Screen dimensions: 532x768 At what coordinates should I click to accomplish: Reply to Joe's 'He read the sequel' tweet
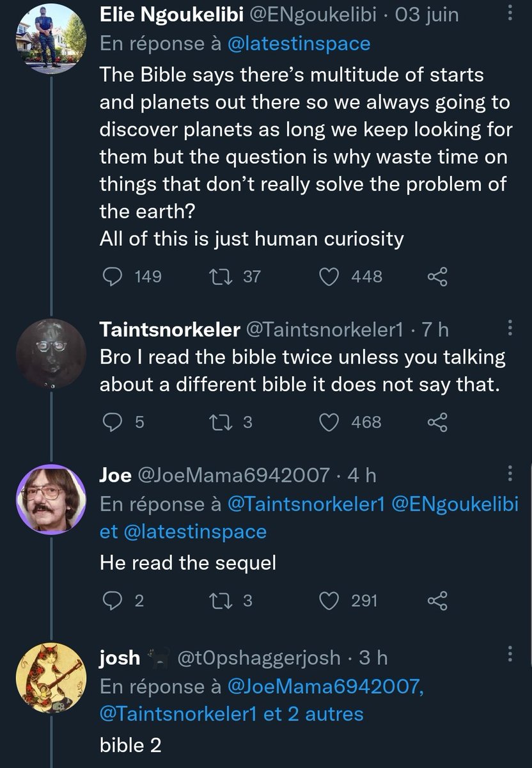[113, 600]
